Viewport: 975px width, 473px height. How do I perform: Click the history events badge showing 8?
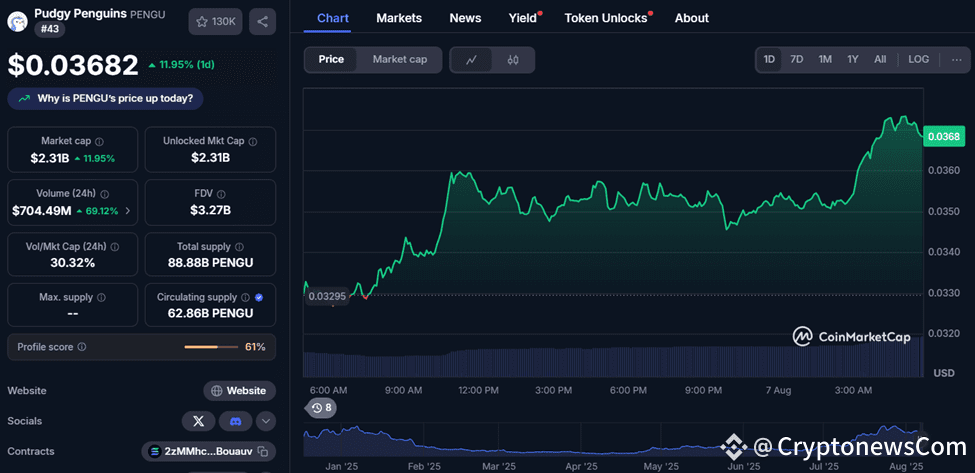[321, 408]
